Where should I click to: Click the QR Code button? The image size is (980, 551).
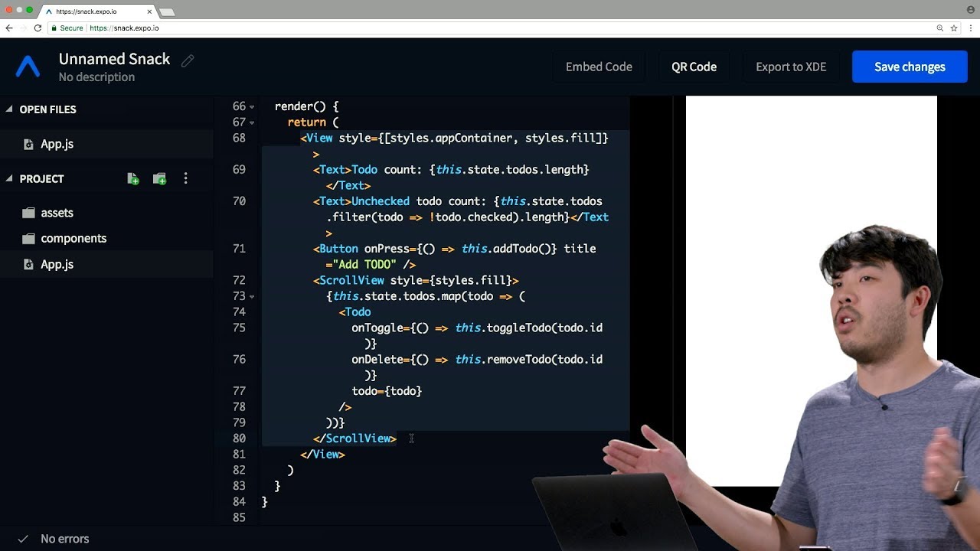694,67
